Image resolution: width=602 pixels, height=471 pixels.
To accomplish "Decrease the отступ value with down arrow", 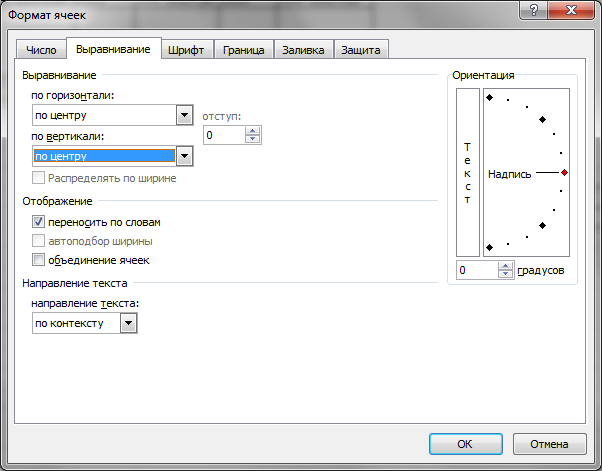I will (252, 139).
